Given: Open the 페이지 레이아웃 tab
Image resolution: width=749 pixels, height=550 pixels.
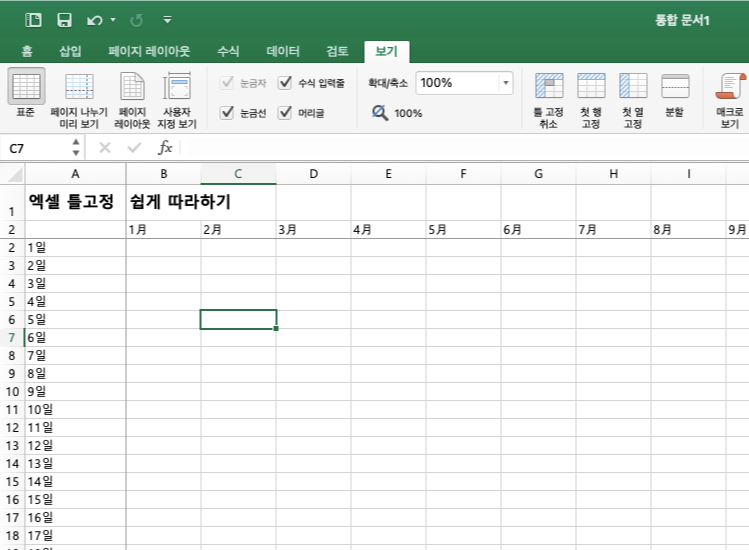Looking at the screenshot, I should click(149, 51).
